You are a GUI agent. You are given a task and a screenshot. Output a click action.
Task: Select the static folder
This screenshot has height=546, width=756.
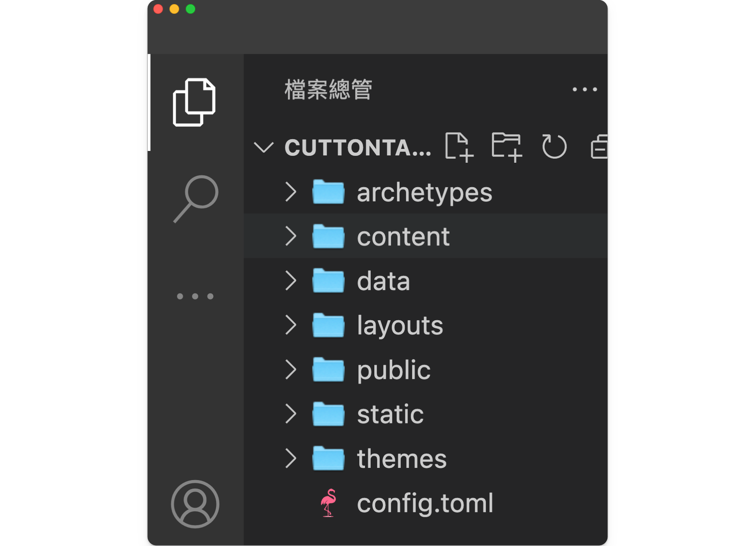point(390,414)
